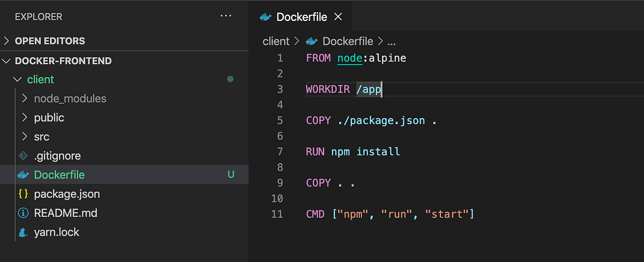Click the "start" string on line 11
This screenshot has width=644, height=262.
(x=447, y=214)
